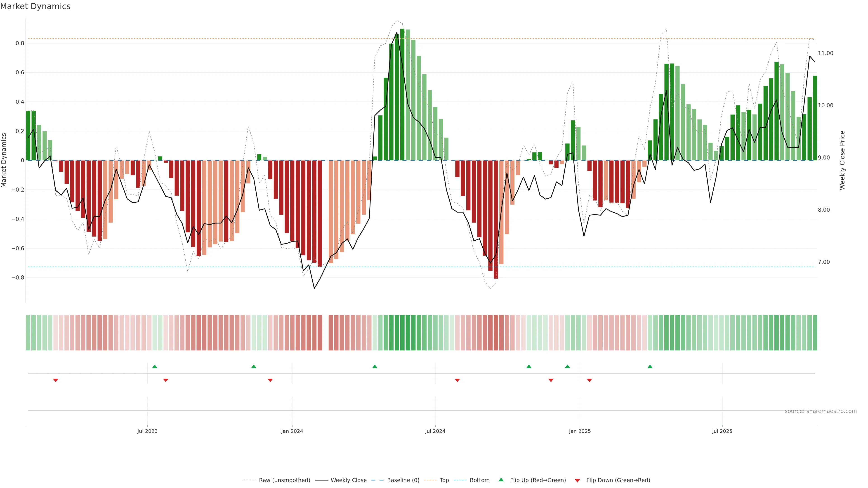Click green flip-up triangle between Jan and Jul 2024

(375, 366)
